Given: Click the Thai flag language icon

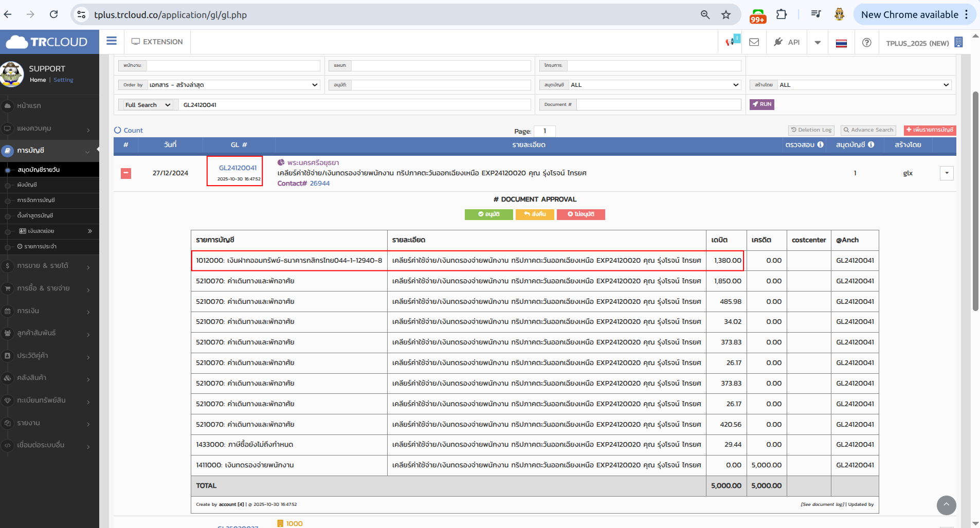Looking at the screenshot, I should pyautogui.click(x=841, y=43).
